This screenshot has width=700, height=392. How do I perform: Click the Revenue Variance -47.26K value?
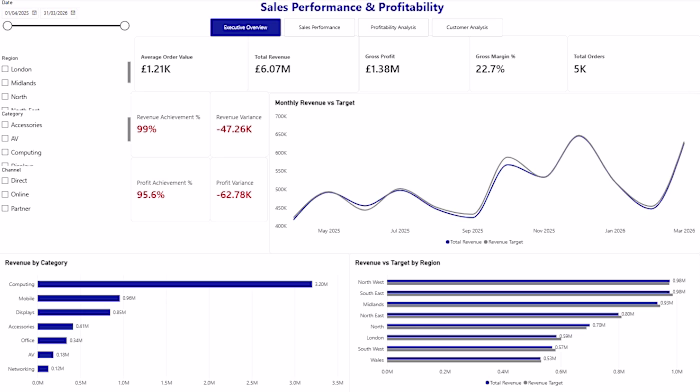[234, 129]
